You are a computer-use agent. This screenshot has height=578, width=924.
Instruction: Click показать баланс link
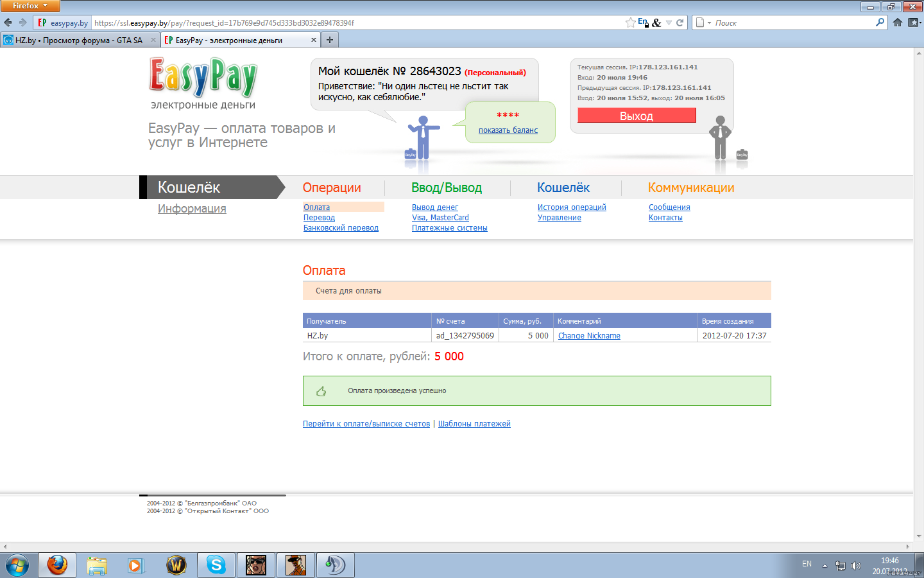508,130
